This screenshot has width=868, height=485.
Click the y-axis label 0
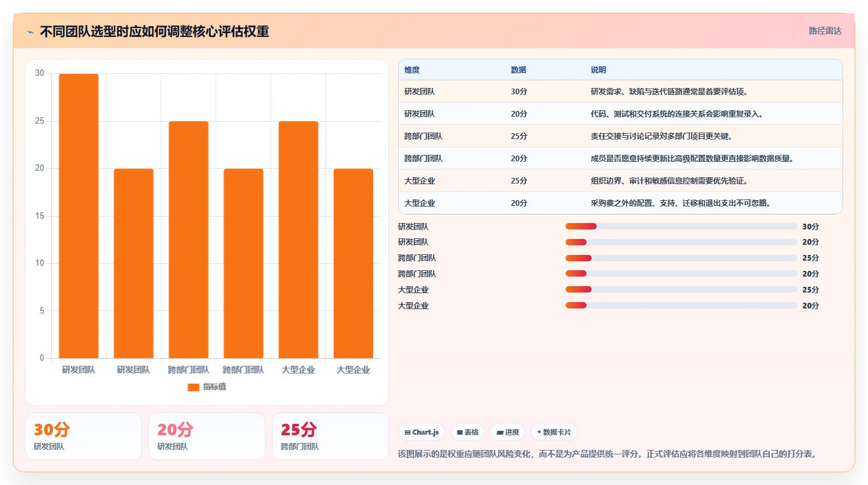coord(42,358)
